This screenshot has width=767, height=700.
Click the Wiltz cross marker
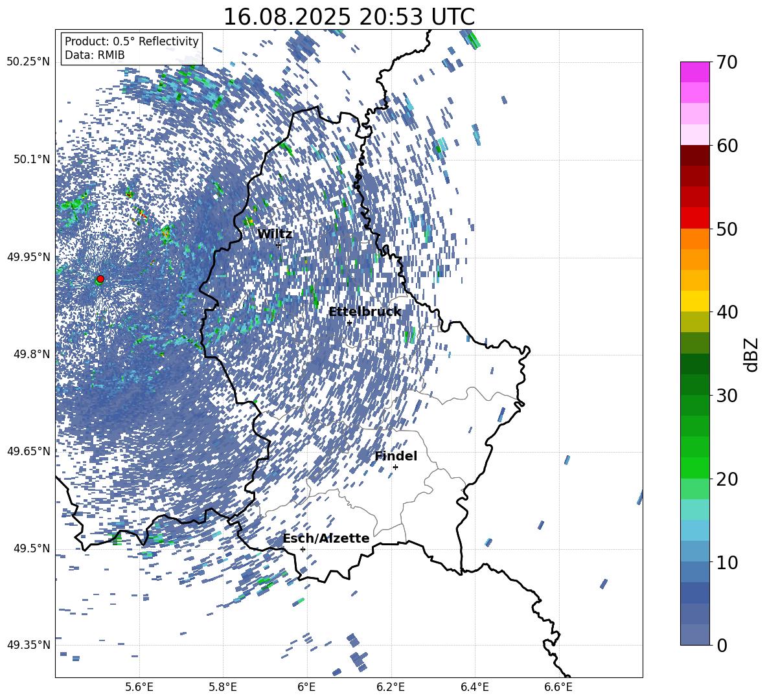tap(279, 245)
